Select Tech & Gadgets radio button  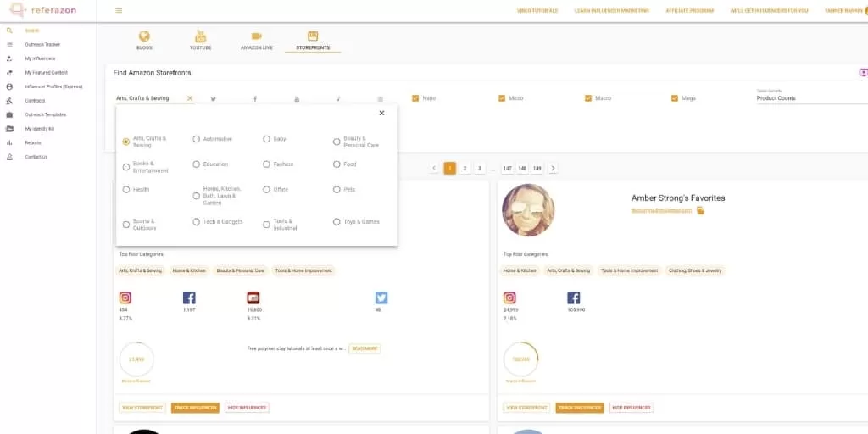(196, 222)
